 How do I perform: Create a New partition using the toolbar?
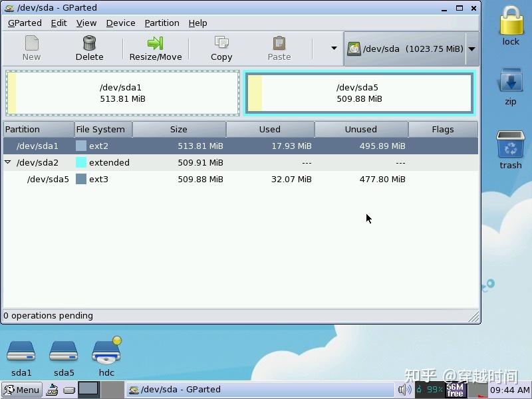(31, 47)
